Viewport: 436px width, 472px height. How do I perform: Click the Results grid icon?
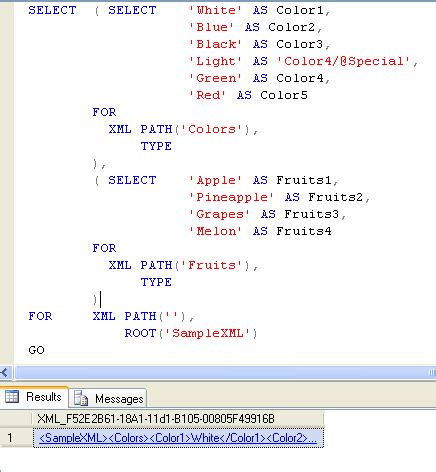click(x=12, y=397)
